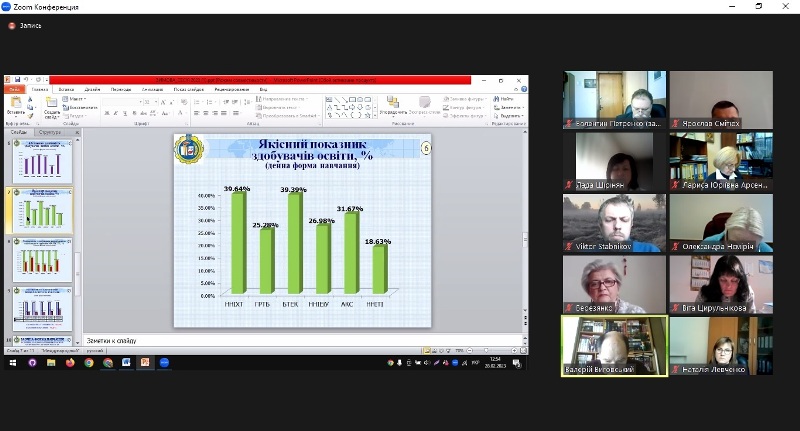
Task: Click the Reset (Восстановить) slide button
Action: tap(80, 108)
